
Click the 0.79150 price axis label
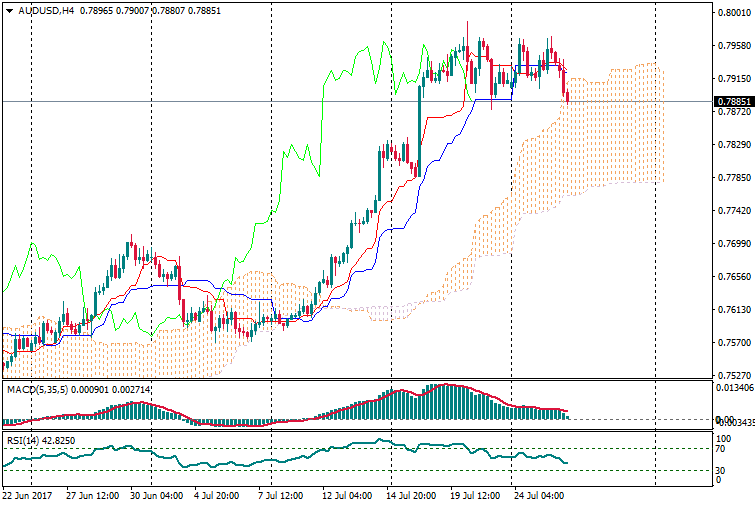click(733, 79)
